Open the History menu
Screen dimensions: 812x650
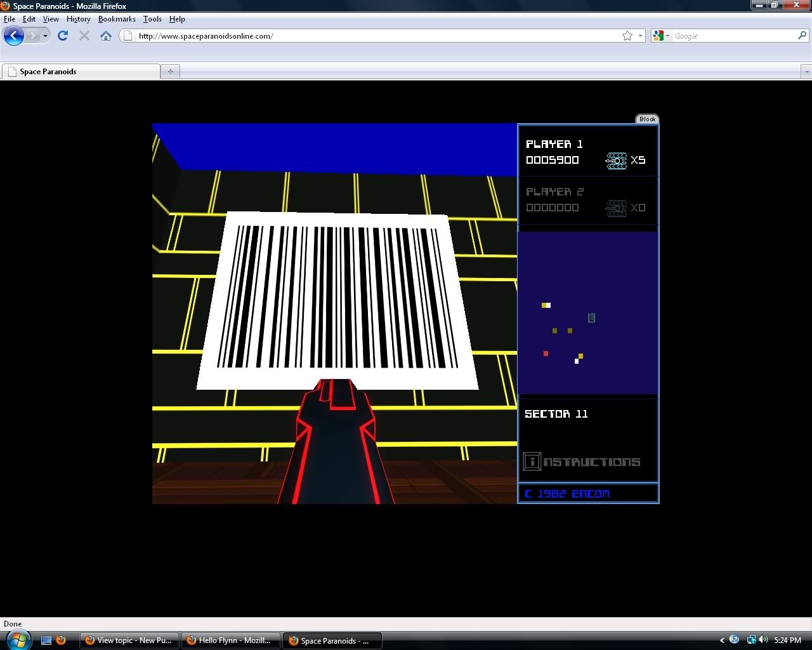(x=79, y=19)
